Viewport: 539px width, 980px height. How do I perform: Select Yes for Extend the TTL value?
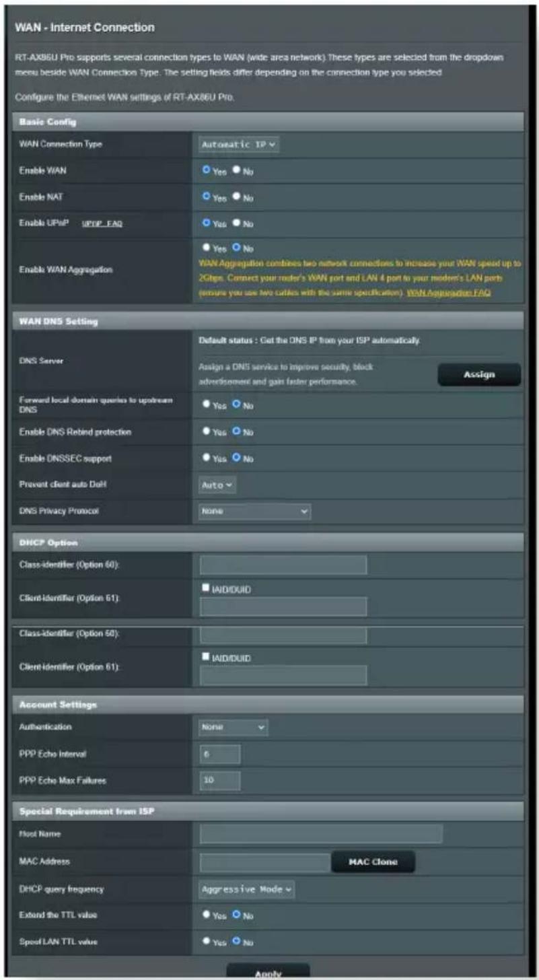tap(207, 915)
